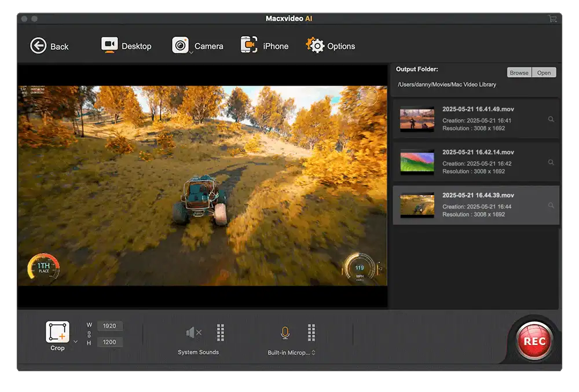Open the Options gear icon
Viewport: 579px width, 392px height.
coord(315,45)
